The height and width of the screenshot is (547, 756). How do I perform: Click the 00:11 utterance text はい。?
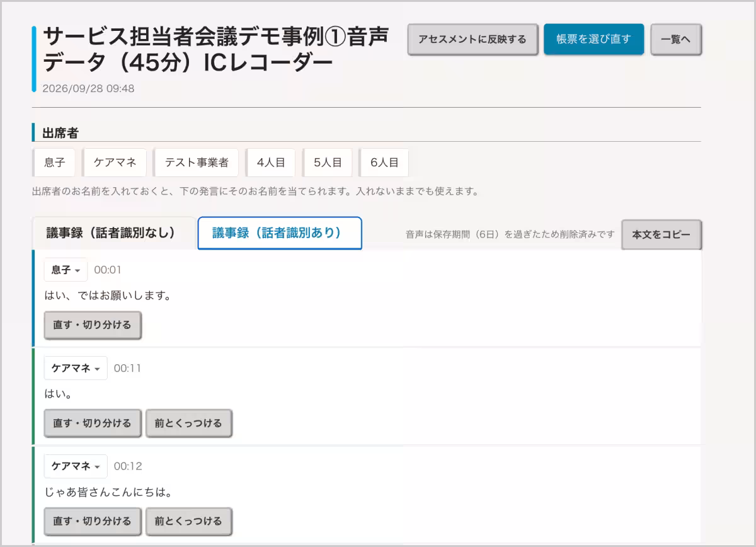[59, 394]
